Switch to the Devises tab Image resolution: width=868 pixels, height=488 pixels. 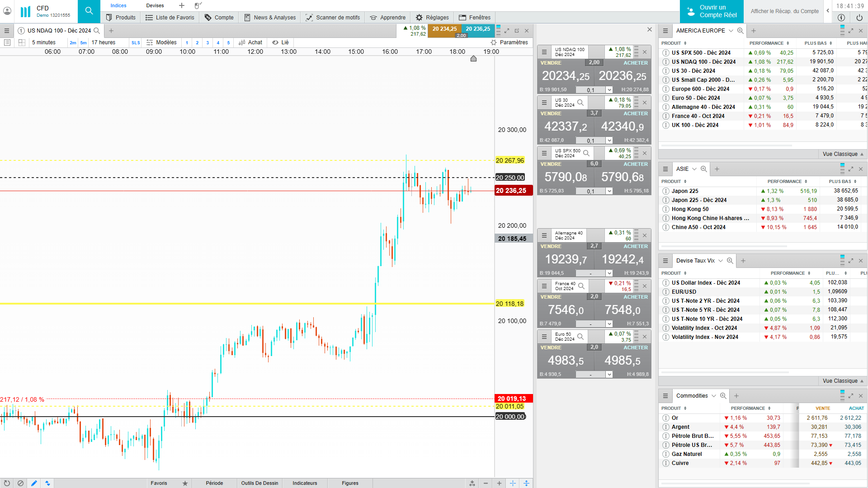155,5
